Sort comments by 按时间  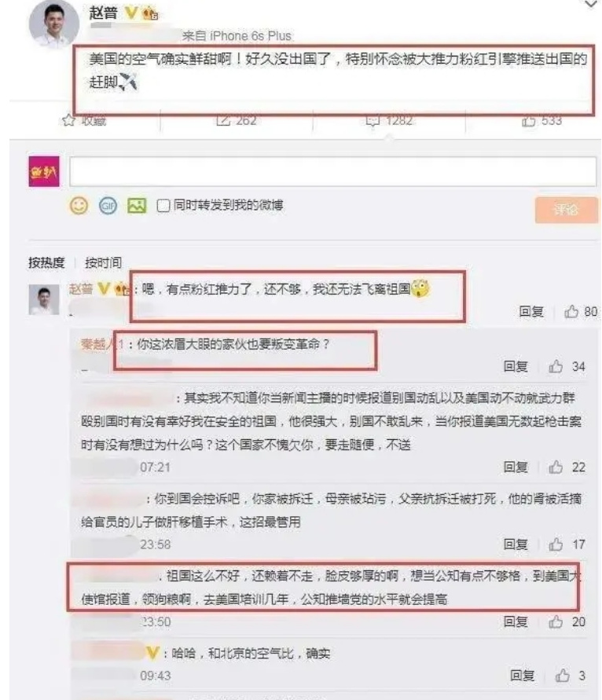point(103,262)
